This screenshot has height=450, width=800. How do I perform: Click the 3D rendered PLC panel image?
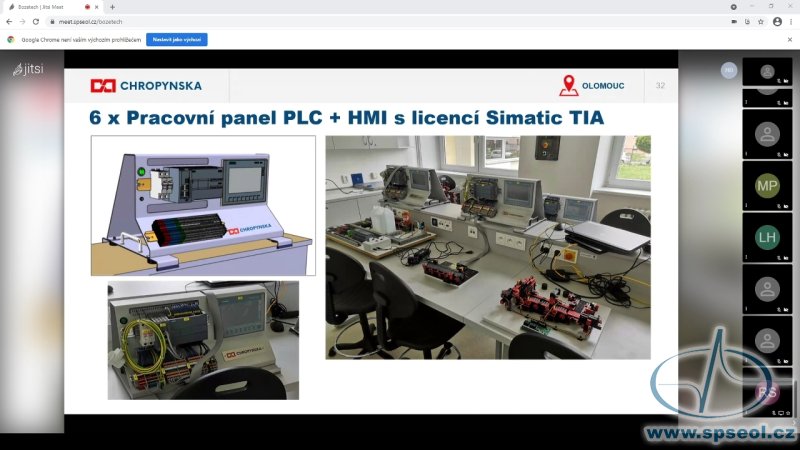pyautogui.click(x=203, y=206)
